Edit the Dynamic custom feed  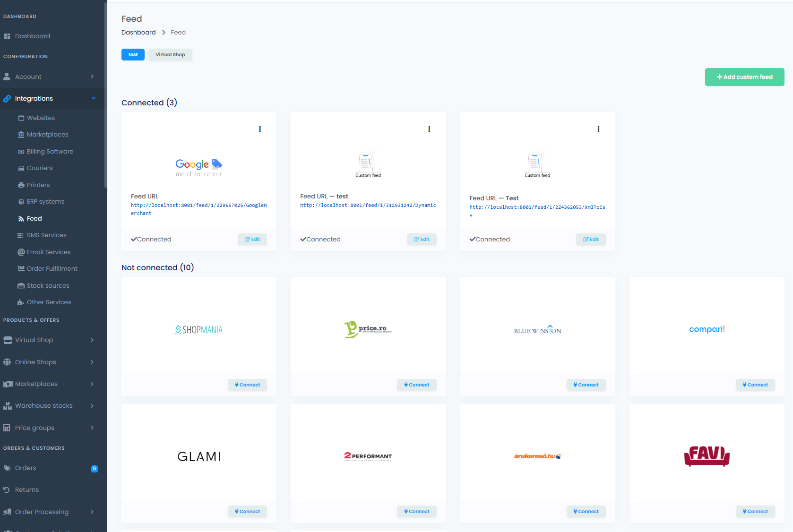(422, 240)
